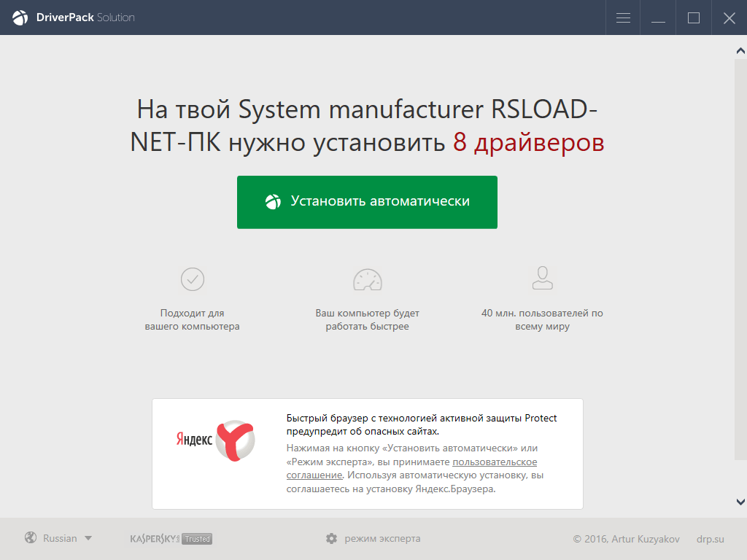Click the user silhouette icon
This screenshot has height=560, width=747.
[542, 278]
